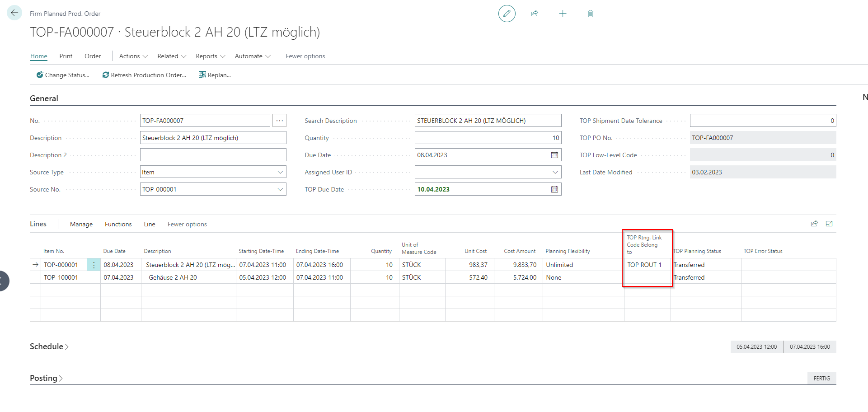Expand the Posting section
Screen dimensions: 868x412
tap(46, 378)
